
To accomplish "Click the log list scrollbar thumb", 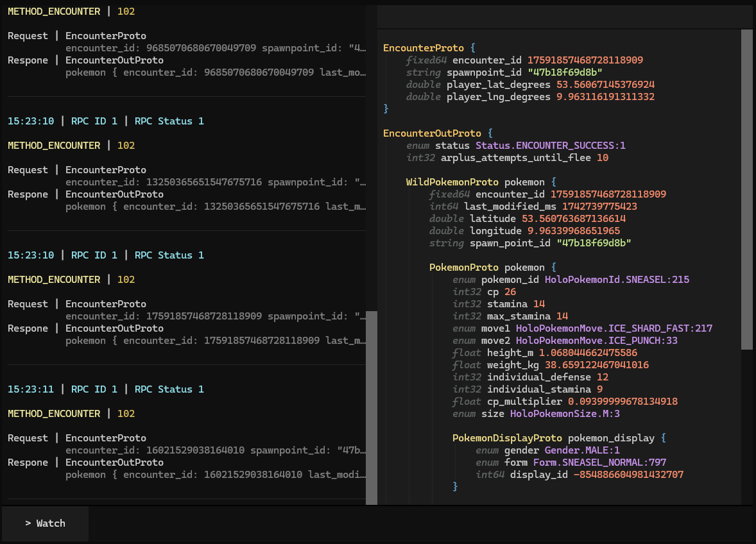I will [x=372, y=407].
